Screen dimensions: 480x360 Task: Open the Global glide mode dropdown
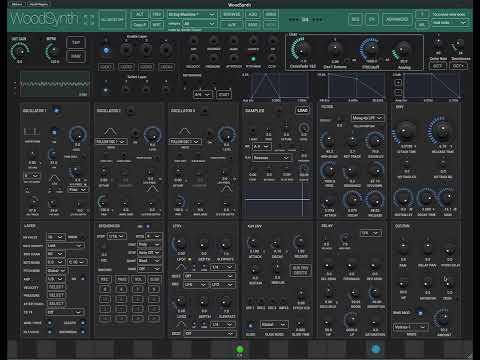(x=274, y=324)
